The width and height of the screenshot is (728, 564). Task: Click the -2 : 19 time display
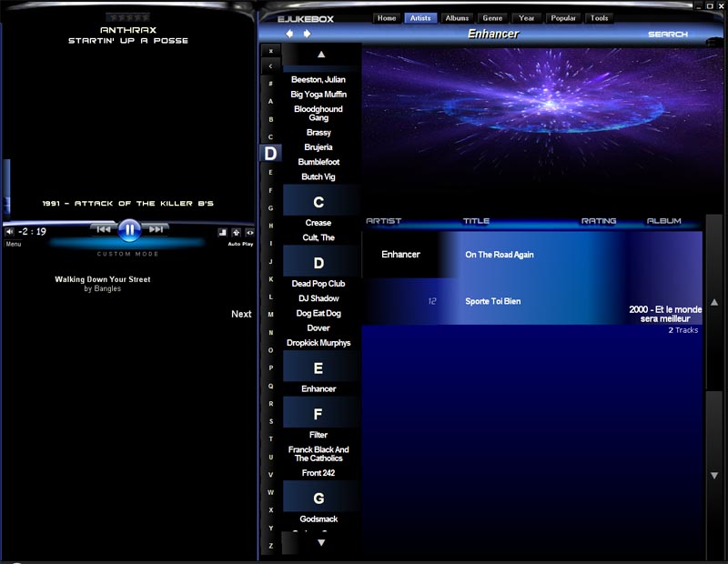(x=32, y=232)
